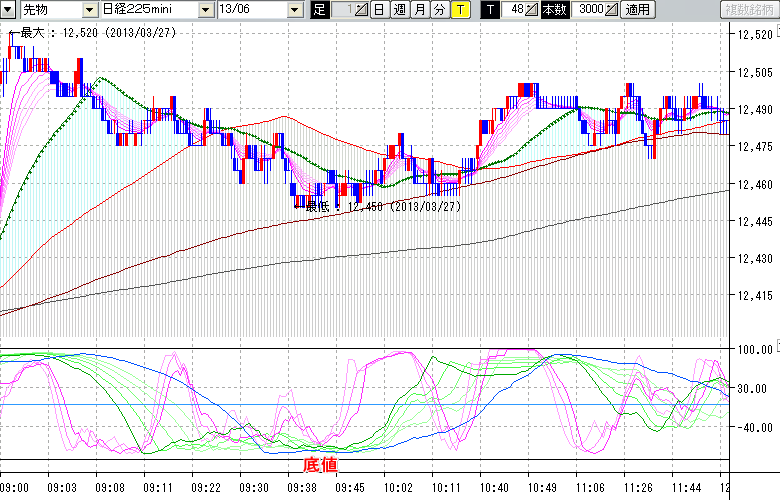The width and height of the screenshot is (780, 500).
Task: Click the red 底値 marker in oscillator panel
Action: 320,464
